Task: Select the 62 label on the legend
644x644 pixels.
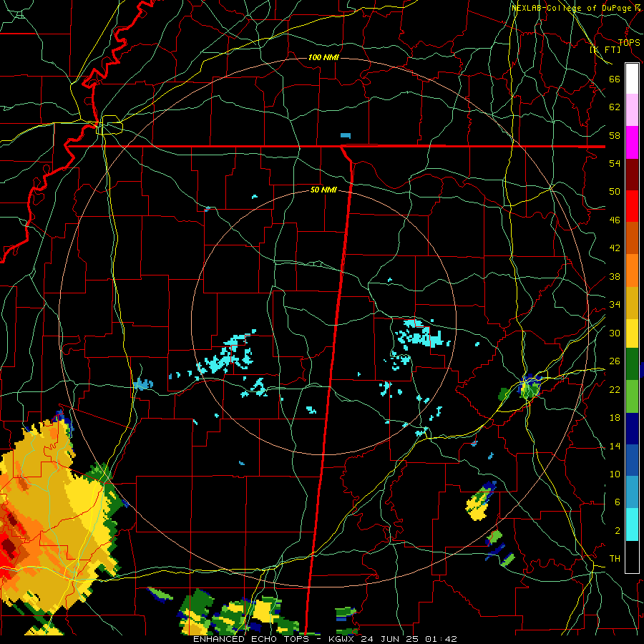Action: pyautogui.click(x=615, y=107)
